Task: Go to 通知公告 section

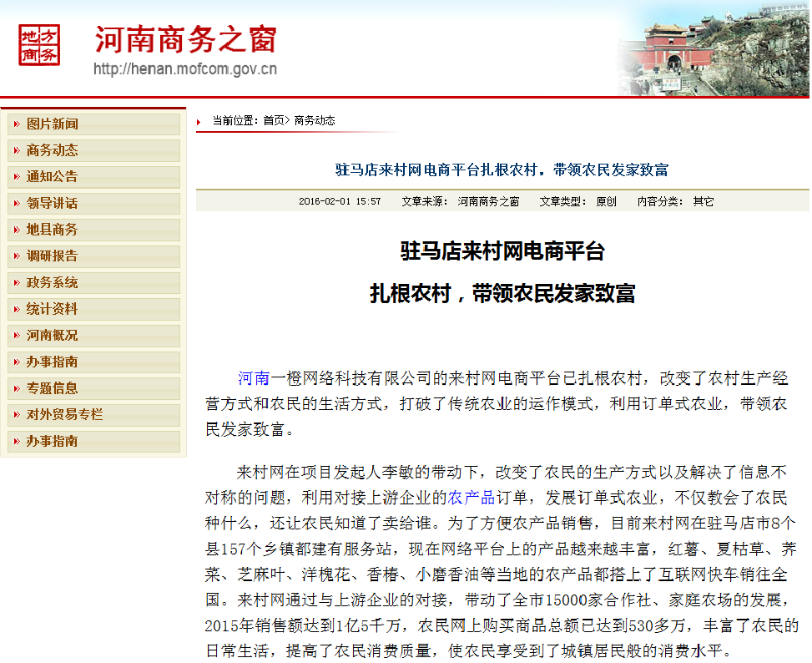Action: coord(93,177)
